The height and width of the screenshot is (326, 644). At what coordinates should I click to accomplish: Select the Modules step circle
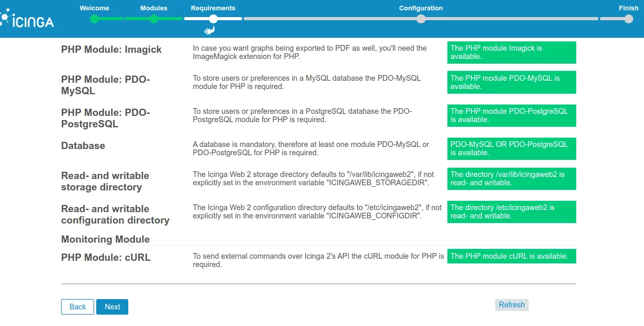(154, 19)
